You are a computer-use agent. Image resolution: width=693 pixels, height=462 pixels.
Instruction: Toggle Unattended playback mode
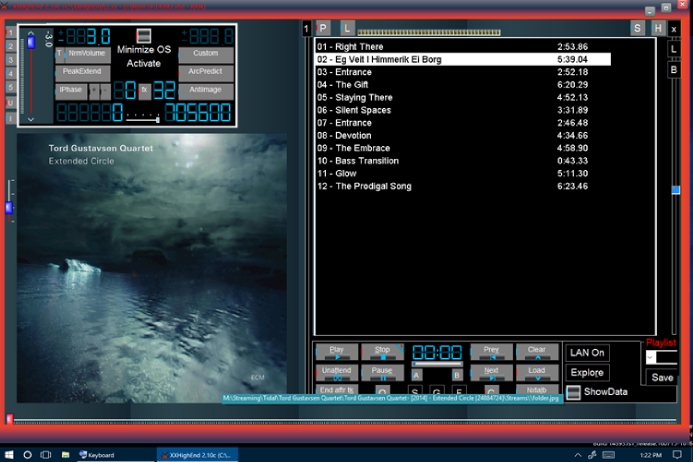click(337, 373)
